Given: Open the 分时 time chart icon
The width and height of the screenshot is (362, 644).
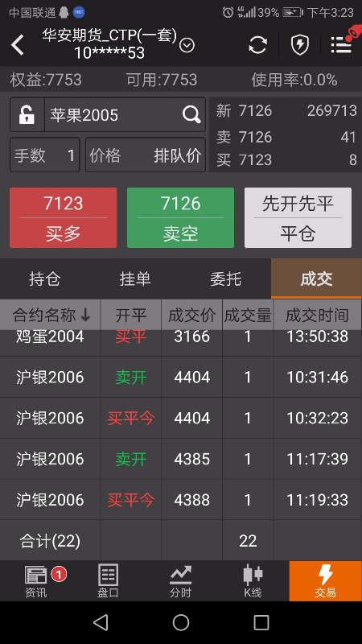Looking at the screenshot, I should click(180, 580).
